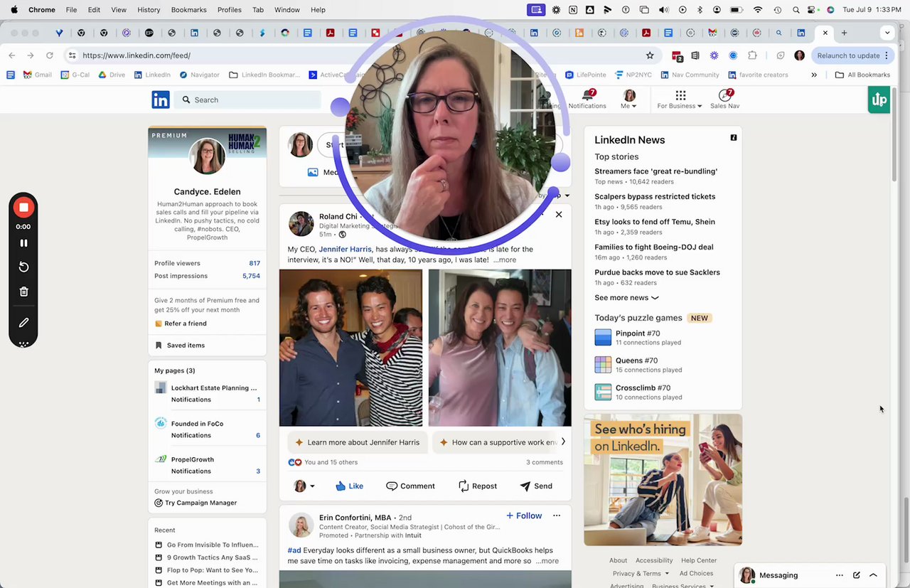This screenshot has width=910, height=588.
Task: Open the 'See who's hiring on LinkedIn' ad image
Action: pyautogui.click(x=663, y=480)
